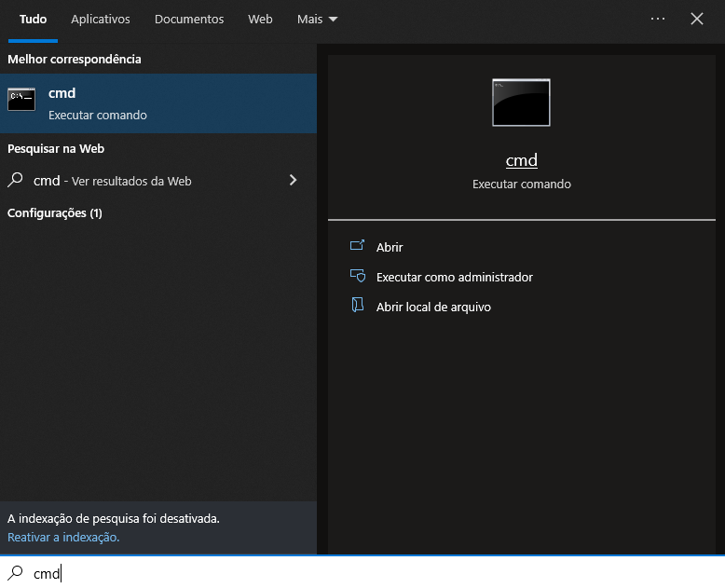
Task: Choose Abrir local de arquivo
Action: click(x=433, y=307)
